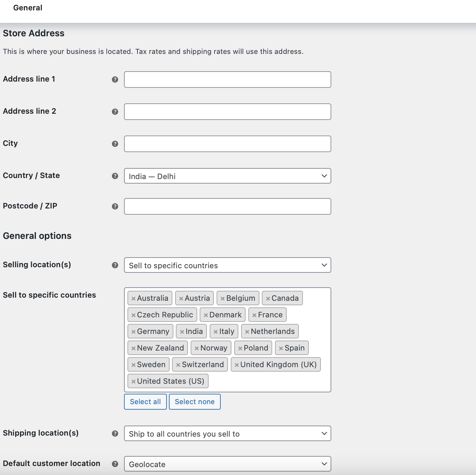
Task: Click the Select all button
Action: click(145, 402)
